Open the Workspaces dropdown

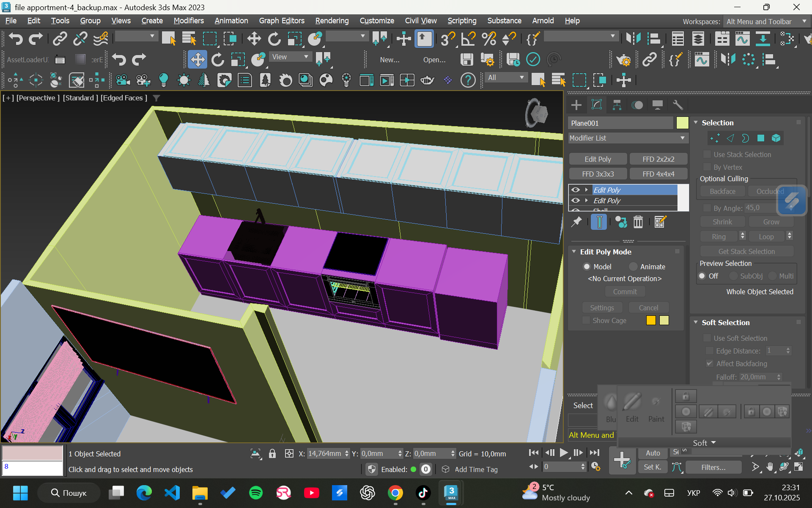tap(766, 22)
